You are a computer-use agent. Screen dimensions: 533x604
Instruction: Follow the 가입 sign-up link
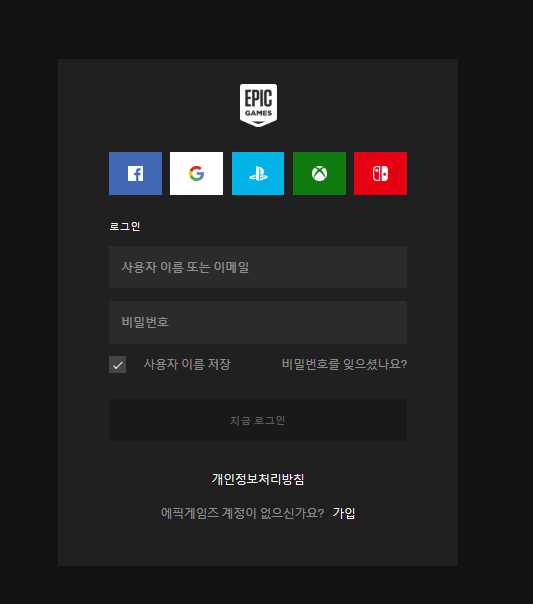pyautogui.click(x=344, y=513)
